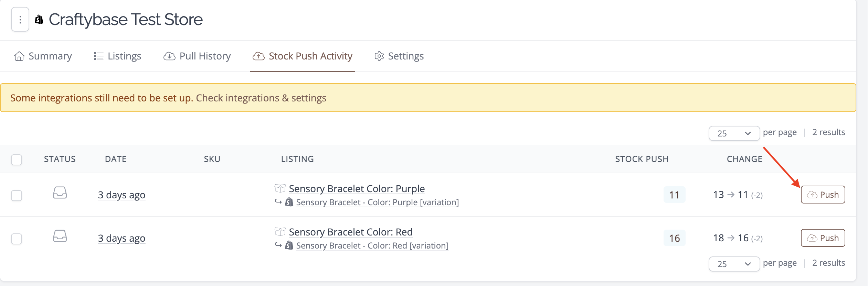Check the Sensory Bracelet Red row checkbox
The height and width of the screenshot is (286, 868).
pyautogui.click(x=17, y=239)
